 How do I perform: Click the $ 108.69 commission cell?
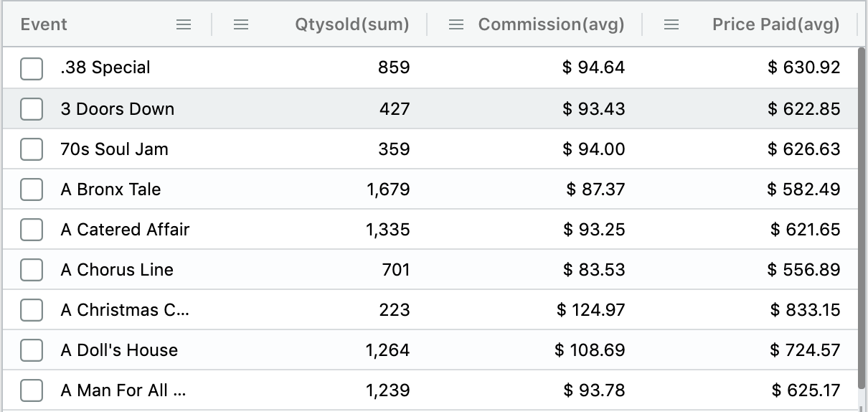point(590,350)
